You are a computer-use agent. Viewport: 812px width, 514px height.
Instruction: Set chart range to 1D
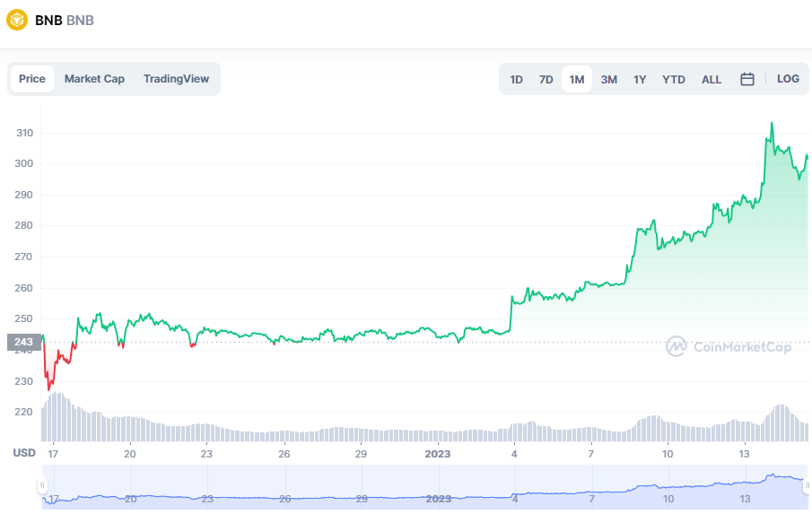click(x=516, y=79)
